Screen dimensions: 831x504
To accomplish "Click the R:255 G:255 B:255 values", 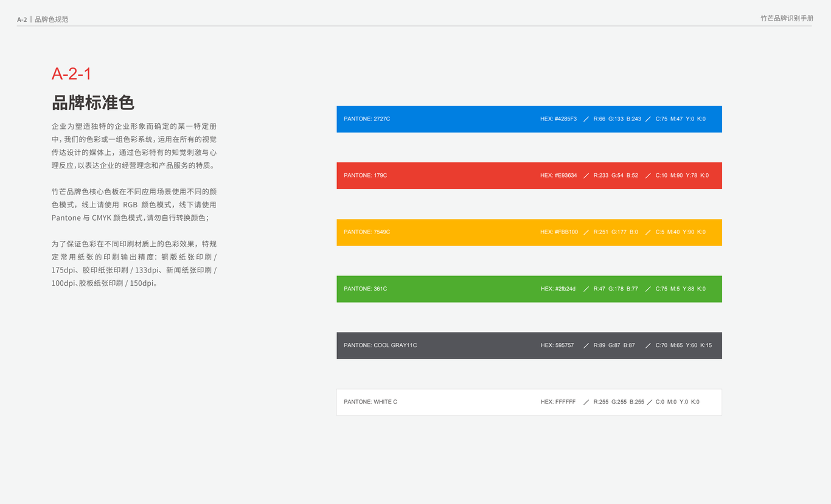I will click(619, 402).
